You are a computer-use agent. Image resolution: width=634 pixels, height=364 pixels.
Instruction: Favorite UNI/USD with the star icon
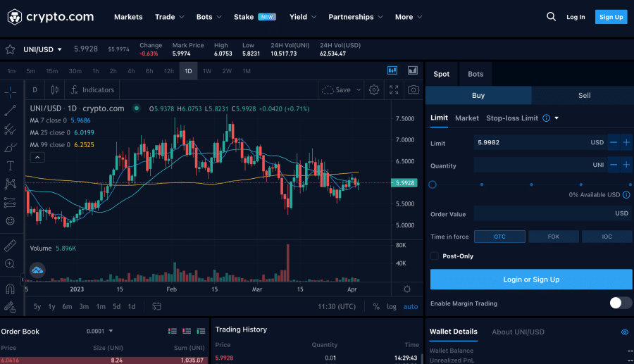pos(10,49)
